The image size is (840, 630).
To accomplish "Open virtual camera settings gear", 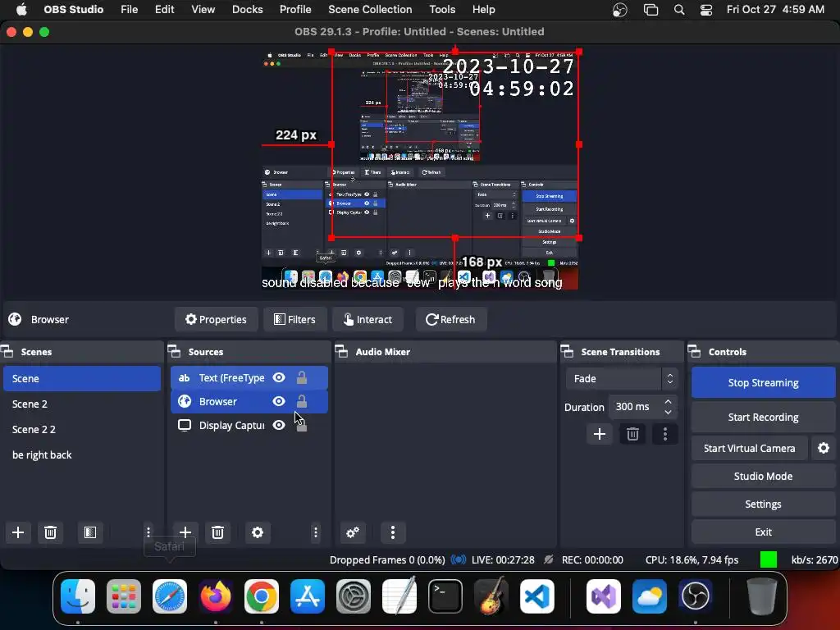I will tap(824, 449).
